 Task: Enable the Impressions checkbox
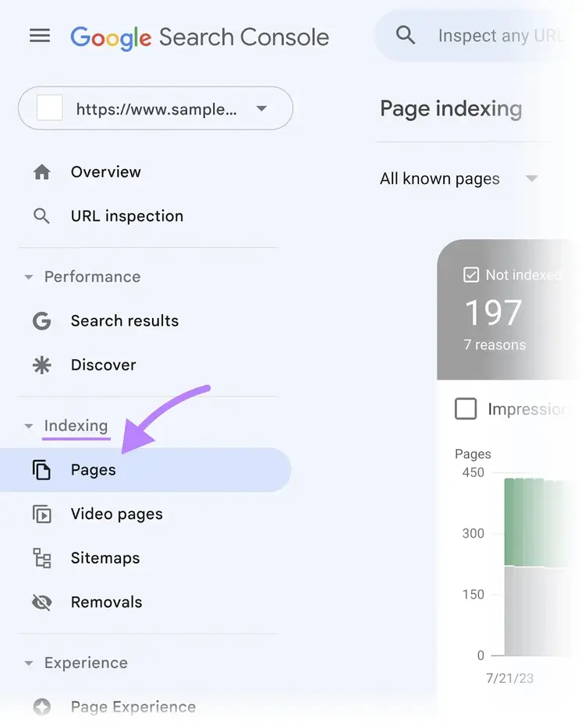pos(466,408)
